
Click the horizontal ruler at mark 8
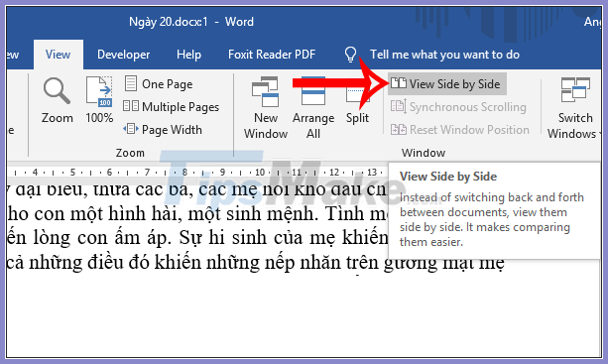(184, 173)
